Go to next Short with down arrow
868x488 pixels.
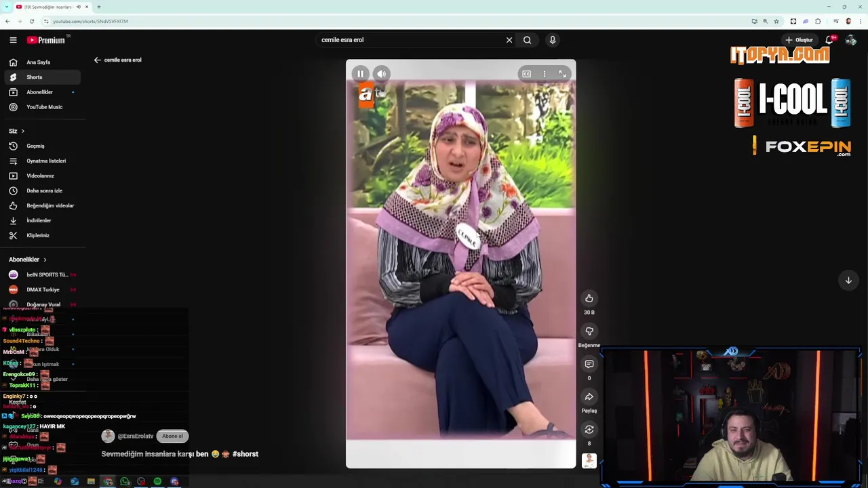pos(848,280)
